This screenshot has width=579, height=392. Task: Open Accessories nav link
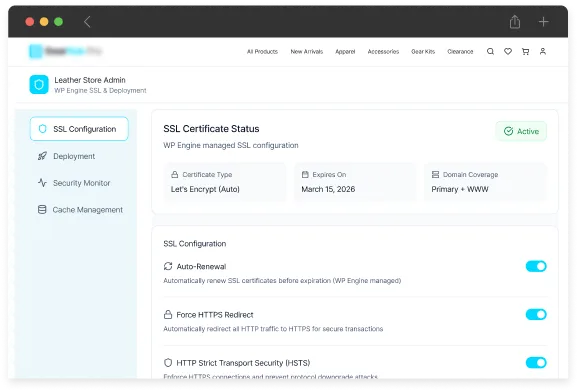pyautogui.click(x=383, y=52)
